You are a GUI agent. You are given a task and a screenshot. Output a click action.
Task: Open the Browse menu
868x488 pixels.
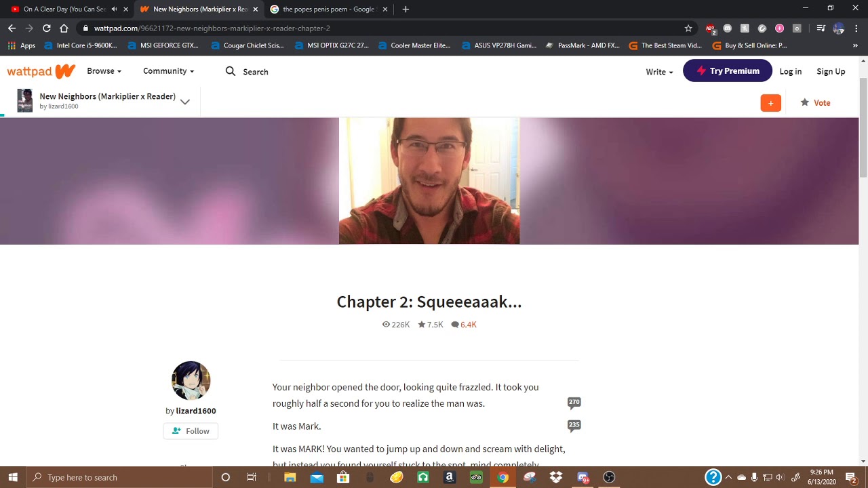pyautogui.click(x=104, y=71)
